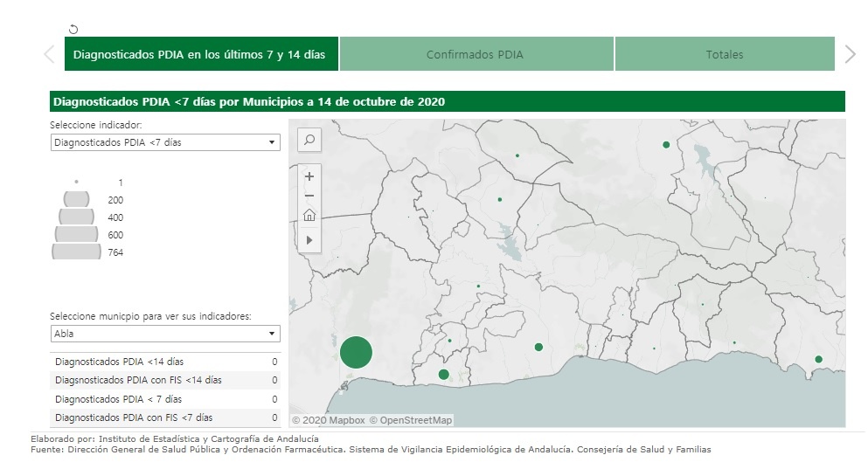The image size is (868, 469).
Task: Click the legend value 764
Action: 115,252
